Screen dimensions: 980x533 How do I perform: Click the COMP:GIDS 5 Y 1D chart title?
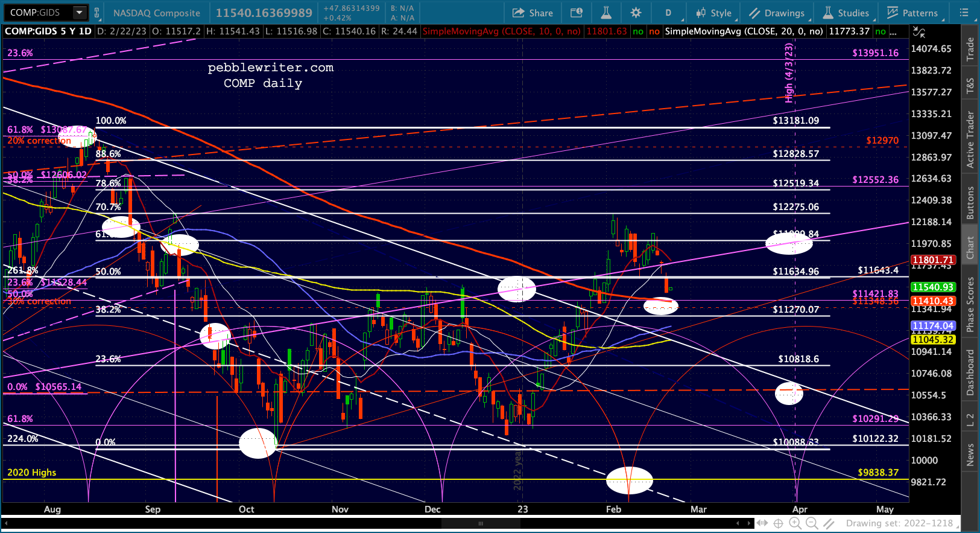click(48, 31)
